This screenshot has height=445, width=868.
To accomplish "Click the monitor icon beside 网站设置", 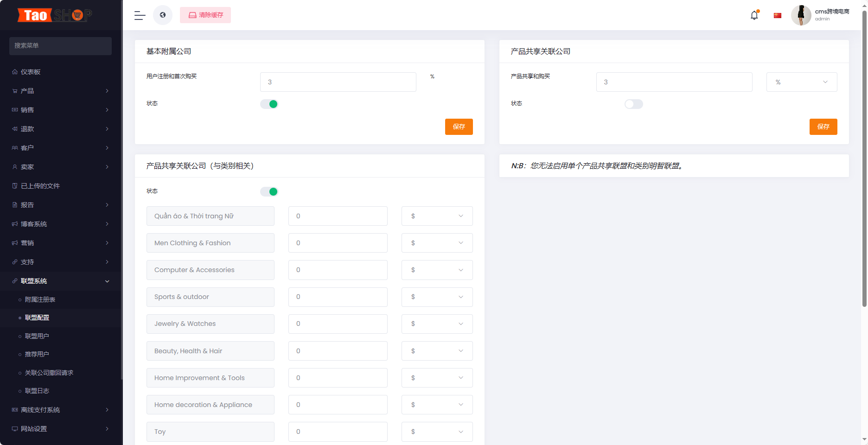I will 15,429.
